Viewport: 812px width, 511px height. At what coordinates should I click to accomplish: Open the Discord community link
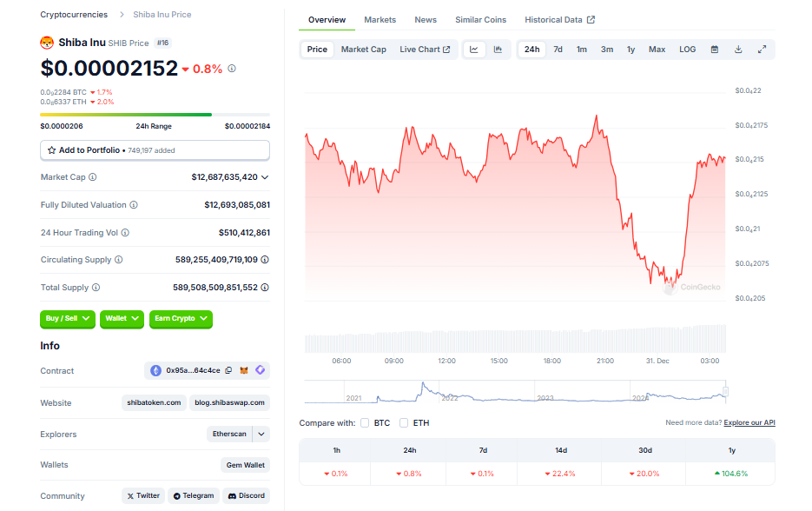[247, 496]
